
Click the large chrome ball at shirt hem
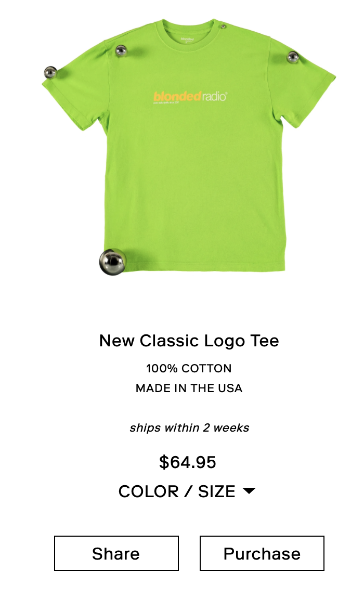point(112,262)
